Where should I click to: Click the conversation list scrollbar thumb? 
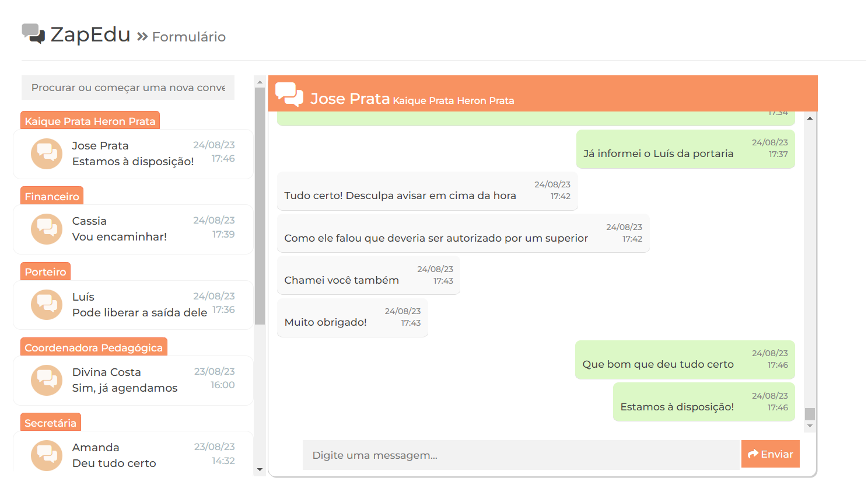click(260, 205)
